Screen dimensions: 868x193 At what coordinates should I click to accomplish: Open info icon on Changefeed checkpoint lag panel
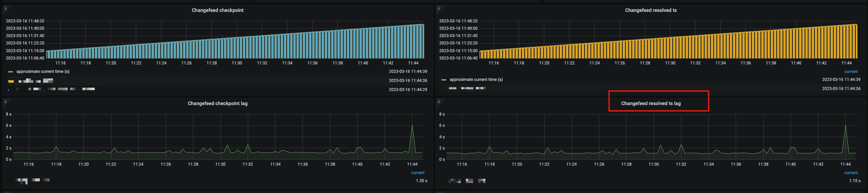(6, 102)
